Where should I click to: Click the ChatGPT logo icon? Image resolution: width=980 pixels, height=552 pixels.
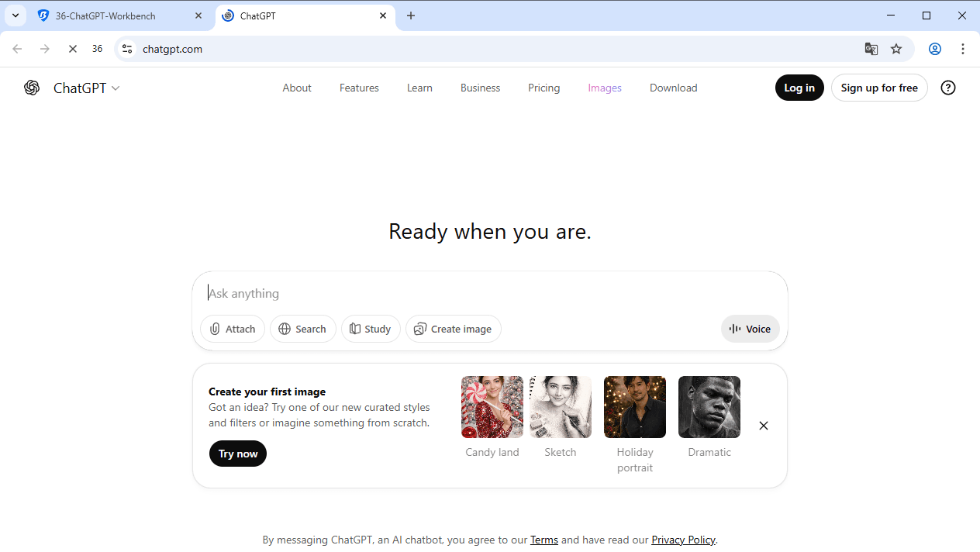click(32, 88)
